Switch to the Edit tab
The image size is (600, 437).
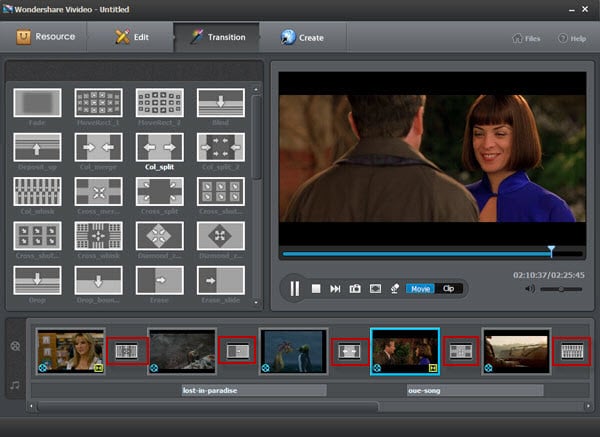pyautogui.click(x=131, y=37)
